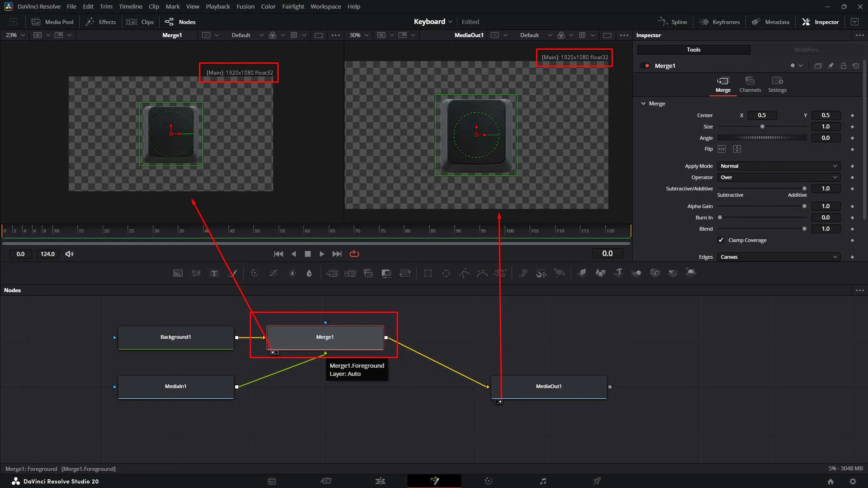This screenshot has height=488, width=868.
Task: Add a Background node from toolbar
Action: (x=178, y=273)
